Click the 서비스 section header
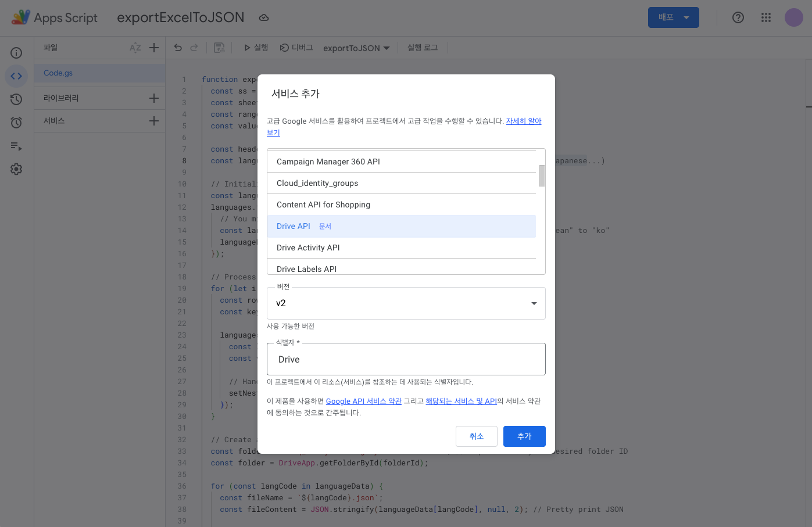812x527 pixels. tap(54, 121)
